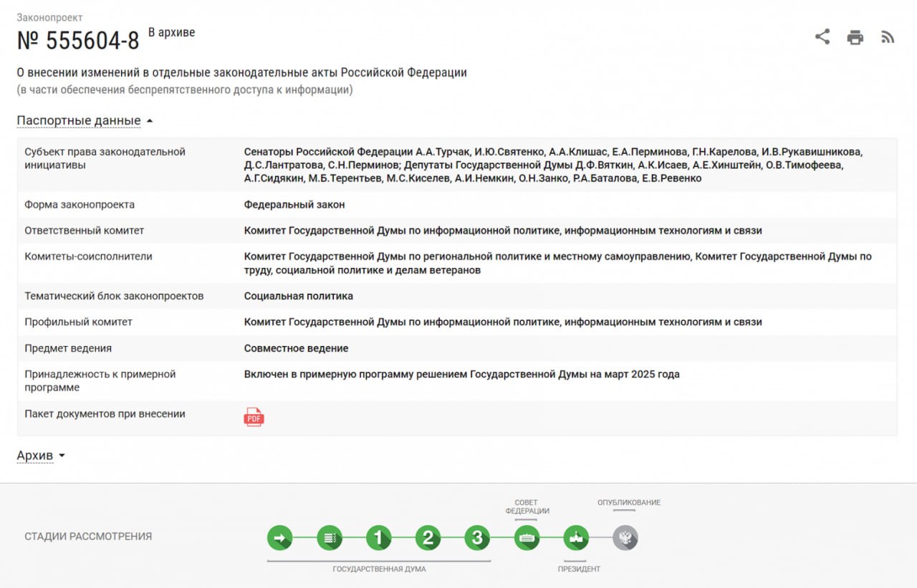This screenshot has width=917, height=588.
Task: Click the chevron next to Паспортные данные
Action: coord(149,120)
